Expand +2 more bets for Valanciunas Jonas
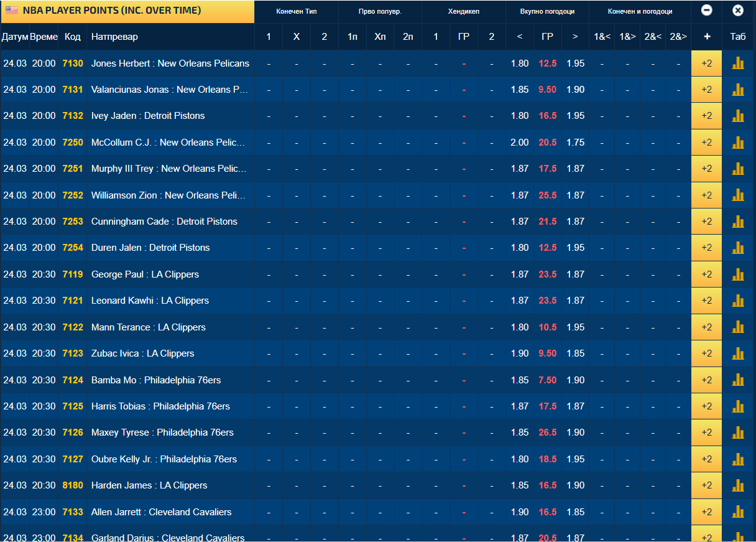Viewport: 756px width, 542px height. click(706, 90)
